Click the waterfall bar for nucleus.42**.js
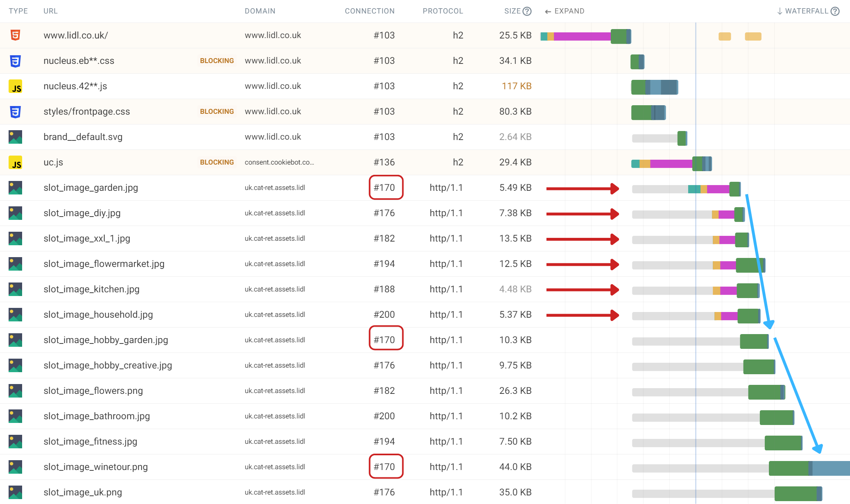Viewport: 850px width, 504px height. [x=655, y=87]
